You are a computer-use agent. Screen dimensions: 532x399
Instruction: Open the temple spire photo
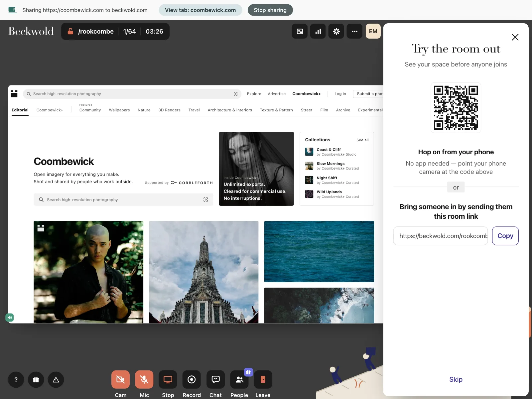pos(204,272)
